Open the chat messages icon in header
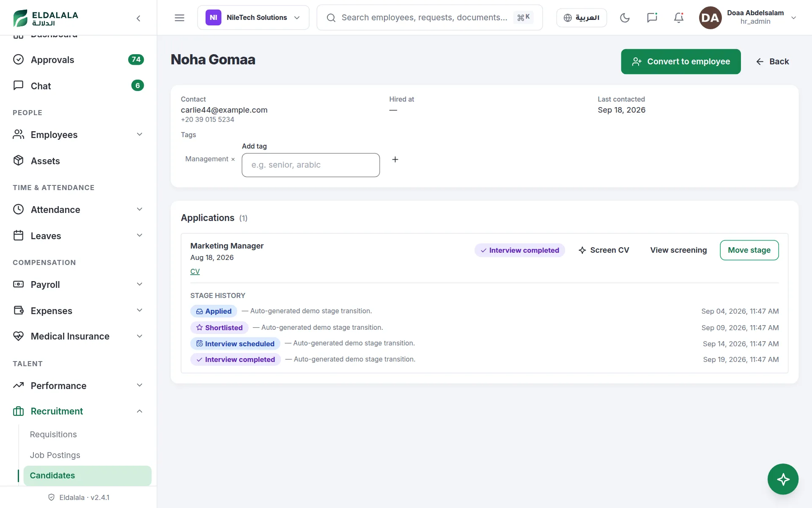The width and height of the screenshot is (812, 508). tap(652, 18)
